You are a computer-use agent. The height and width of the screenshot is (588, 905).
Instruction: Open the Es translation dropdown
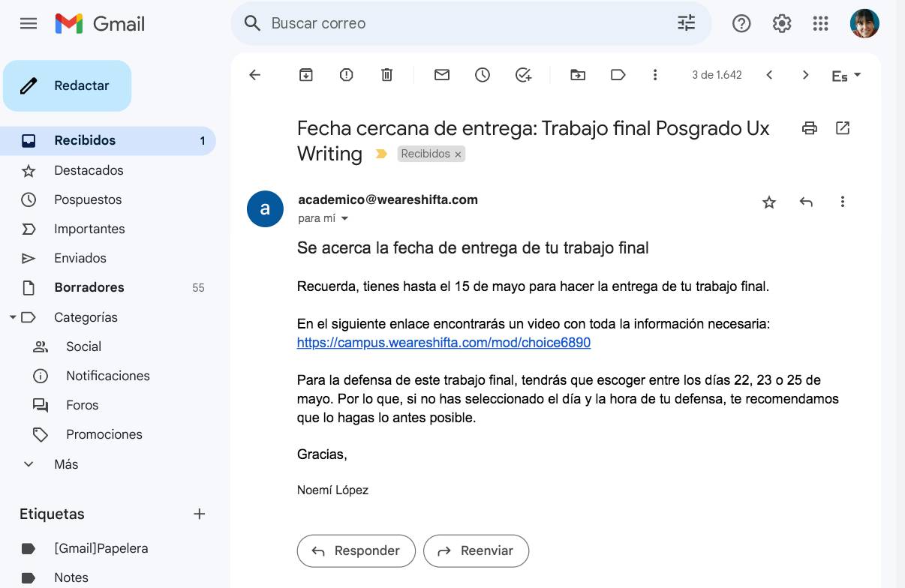846,74
